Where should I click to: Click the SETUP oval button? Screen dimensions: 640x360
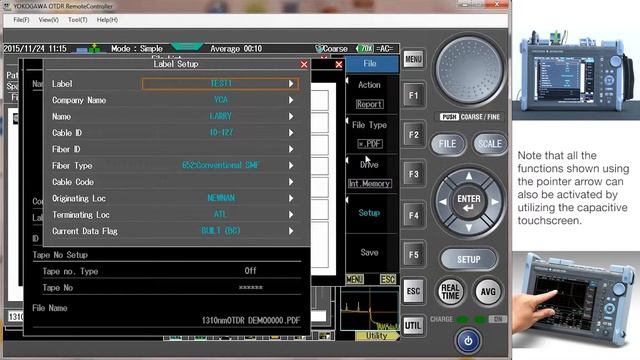pos(469,259)
